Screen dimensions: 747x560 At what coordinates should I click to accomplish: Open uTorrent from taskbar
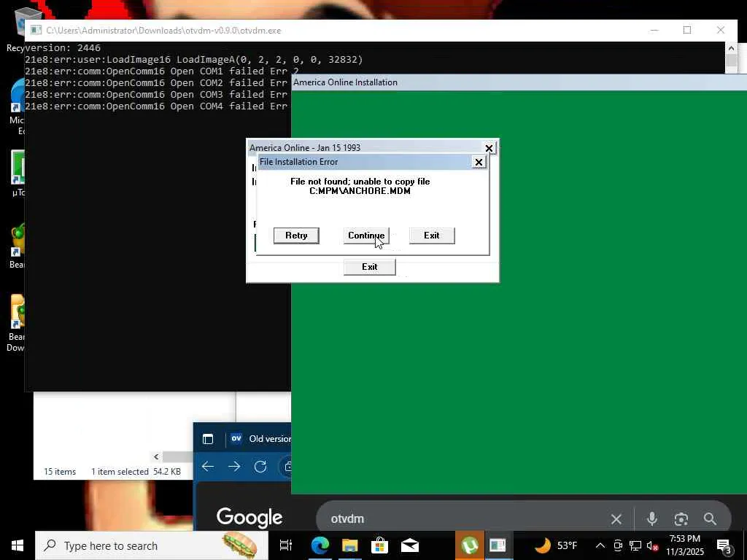pyautogui.click(x=469, y=545)
